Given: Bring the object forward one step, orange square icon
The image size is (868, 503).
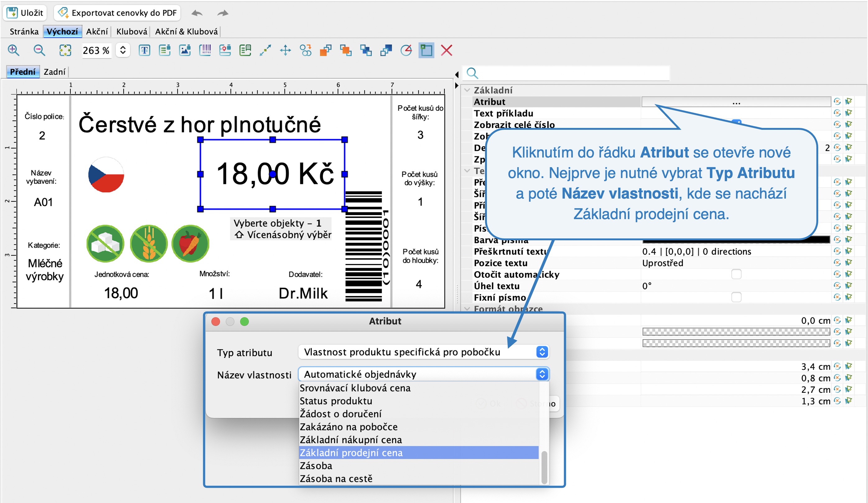Looking at the screenshot, I should pyautogui.click(x=346, y=50).
